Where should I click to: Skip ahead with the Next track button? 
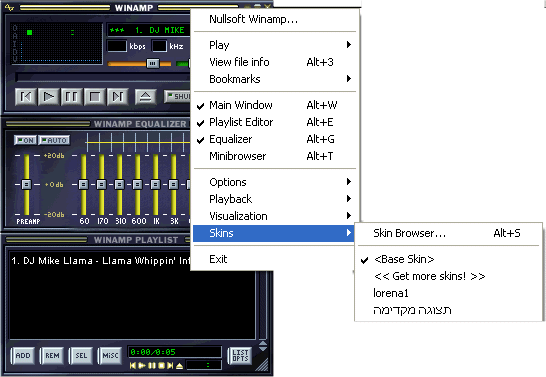click(117, 96)
